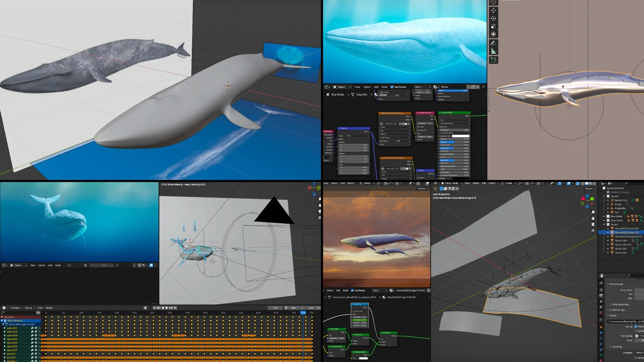Screen dimensions: 644x362
Task: Open the Playback dropdown in timeline
Action: (x=17, y=308)
